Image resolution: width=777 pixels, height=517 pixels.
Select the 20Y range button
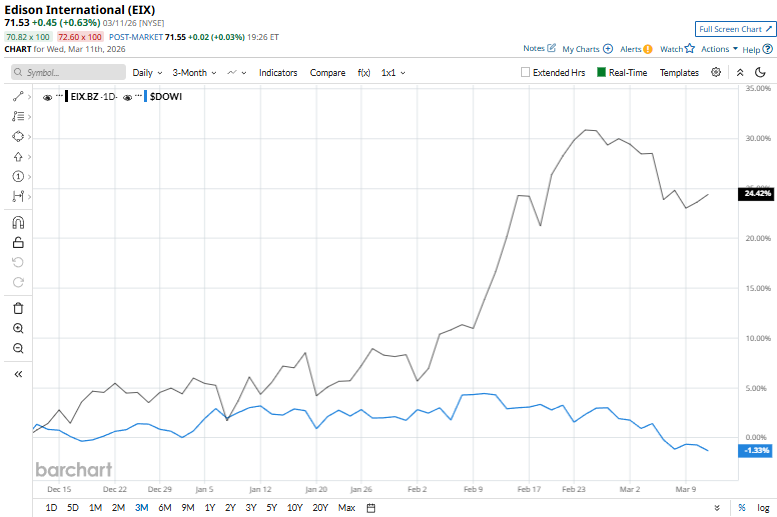[x=320, y=508]
